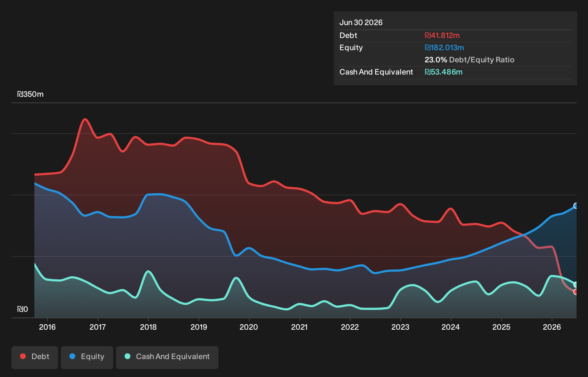
Task: Click the 2021 x-axis label
Action: [299, 327]
